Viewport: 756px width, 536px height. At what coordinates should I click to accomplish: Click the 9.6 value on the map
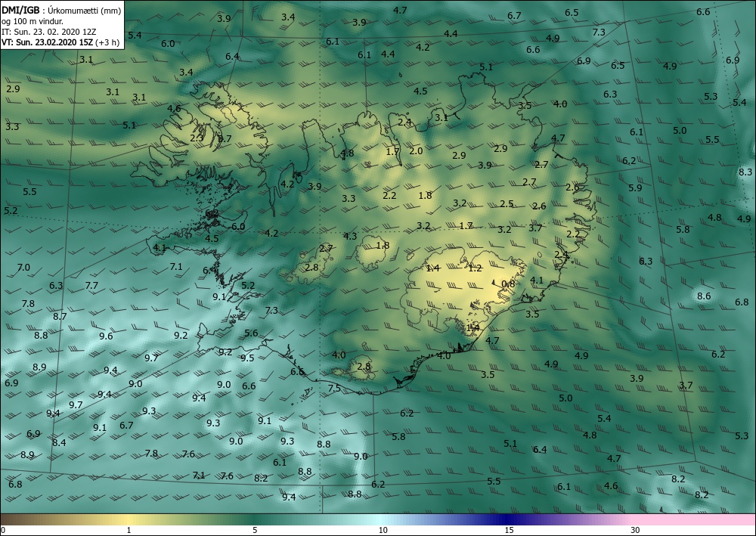(x=106, y=336)
